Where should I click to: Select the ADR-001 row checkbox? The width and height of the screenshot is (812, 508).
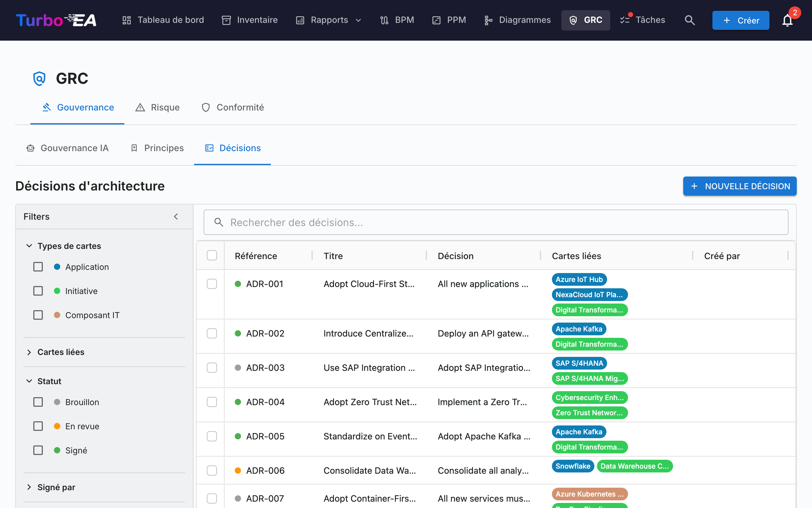212,284
